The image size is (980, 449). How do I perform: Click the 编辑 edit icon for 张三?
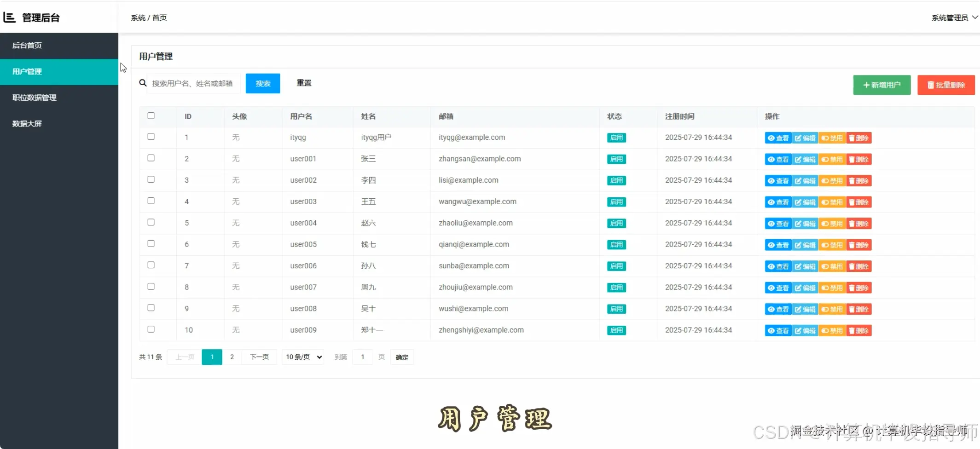(805, 159)
